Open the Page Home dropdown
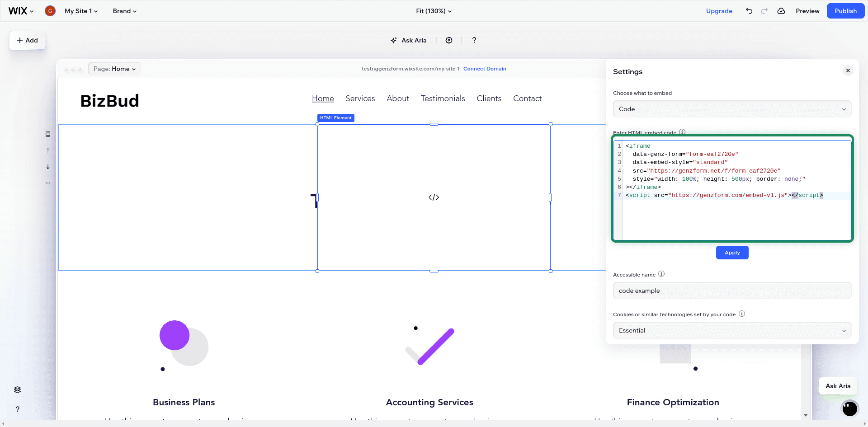Viewport: 868px width, 427px height. [114, 69]
